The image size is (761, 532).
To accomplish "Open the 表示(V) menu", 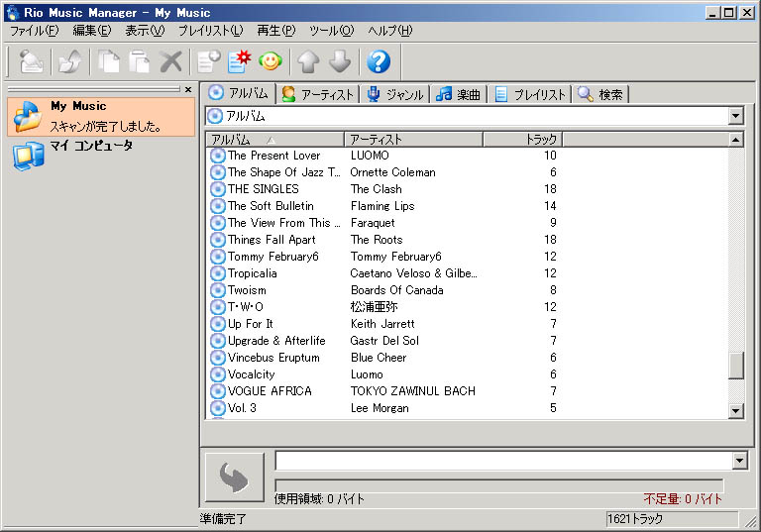I will pos(145,31).
